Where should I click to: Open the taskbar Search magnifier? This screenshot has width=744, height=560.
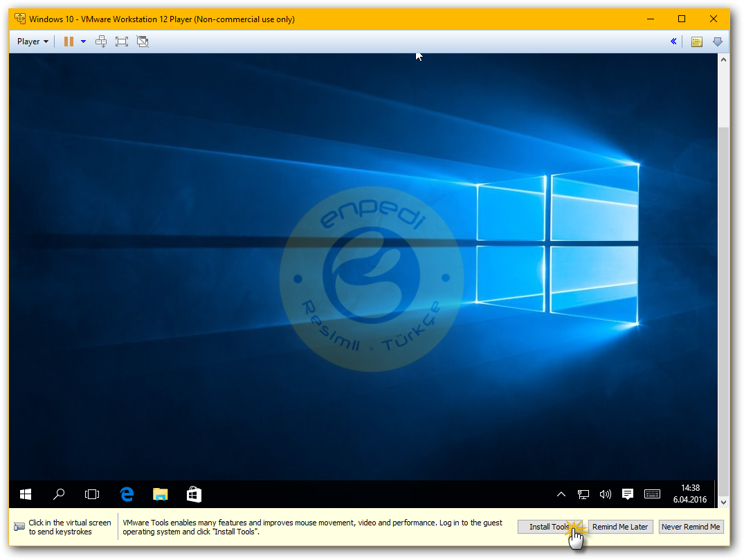(59, 494)
